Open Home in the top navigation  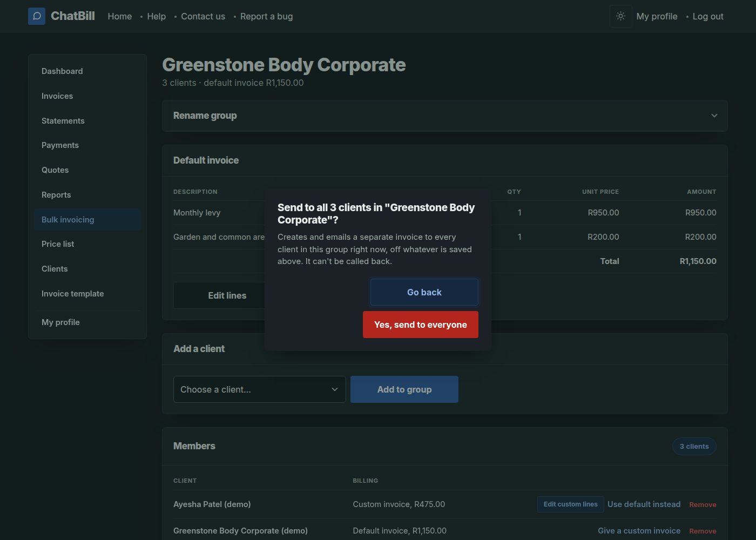pyautogui.click(x=120, y=16)
